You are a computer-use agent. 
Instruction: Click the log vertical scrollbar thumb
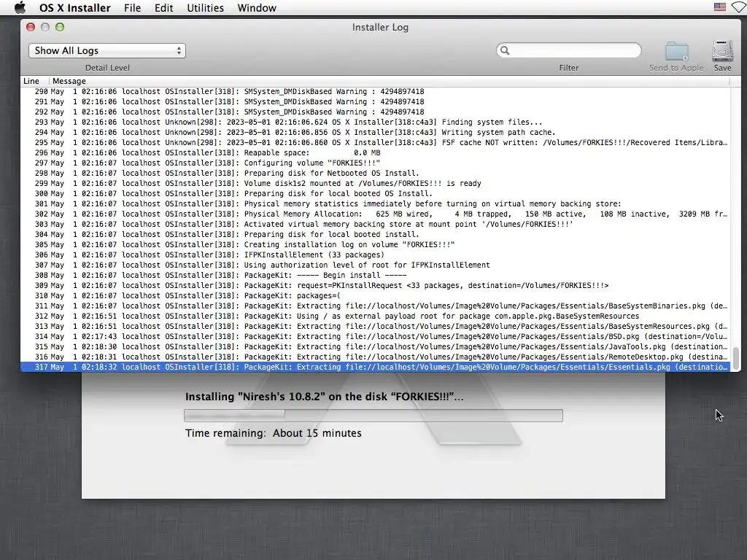click(736, 358)
